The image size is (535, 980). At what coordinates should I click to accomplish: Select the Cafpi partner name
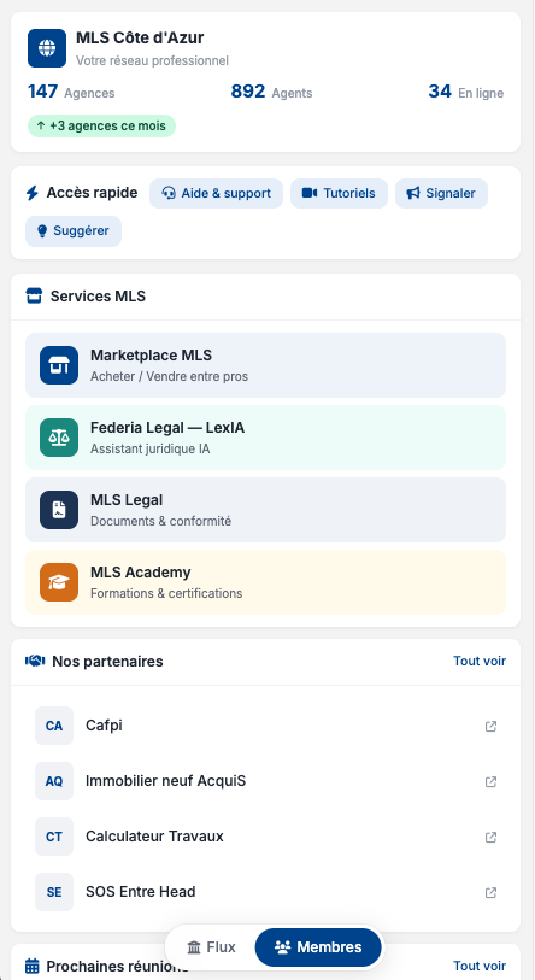tap(104, 725)
